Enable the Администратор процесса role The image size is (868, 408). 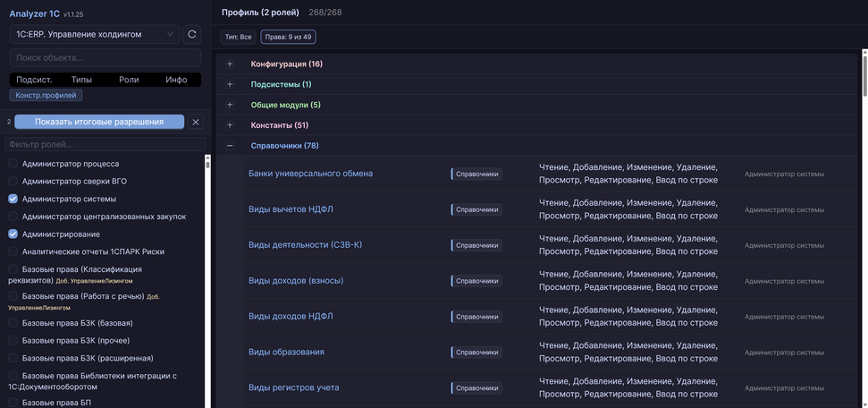13,164
